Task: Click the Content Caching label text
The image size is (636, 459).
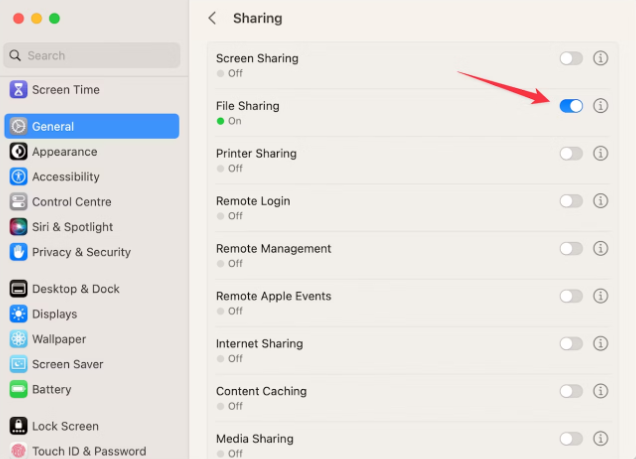Action: [x=261, y=391]
